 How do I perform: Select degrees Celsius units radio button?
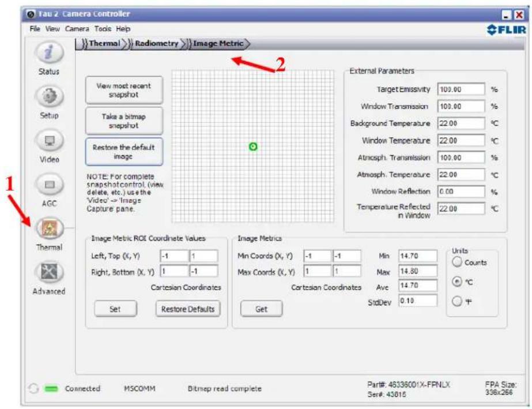457,282
